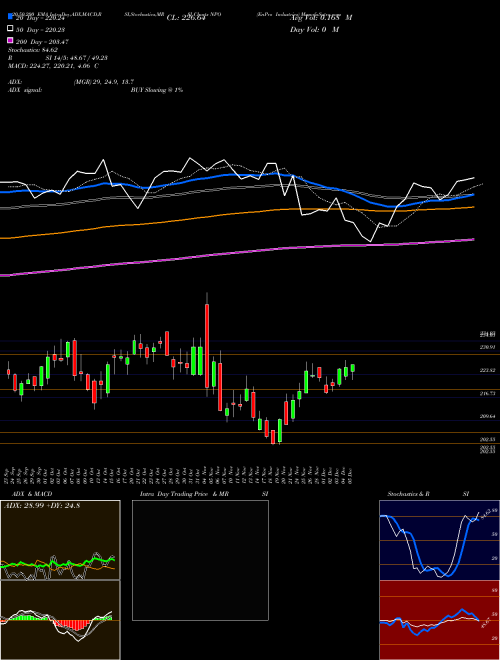Image resolution: width=500 pixels, height=660 pixels.
Task: Click the magenta 200-day average line
Action: pos(236,253)
